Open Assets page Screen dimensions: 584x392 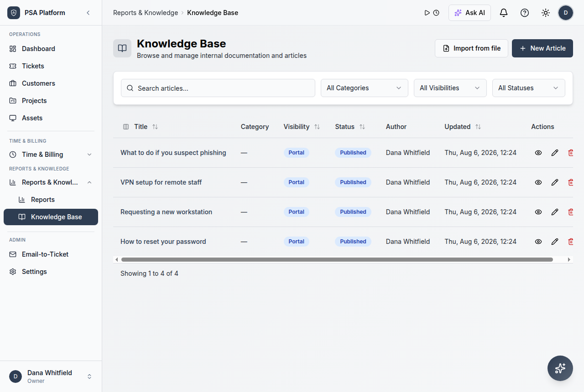point(51,118)
